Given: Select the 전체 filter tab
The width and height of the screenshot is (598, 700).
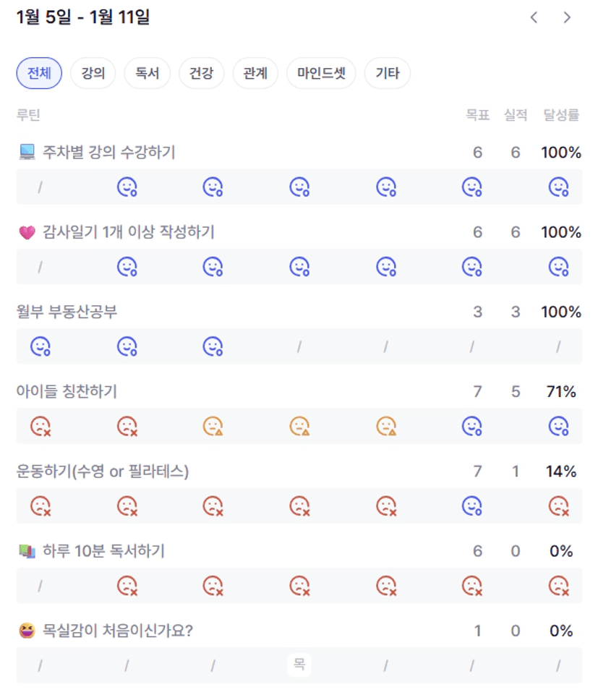Looking at the screenshot, I should pyautogui.click(x=39, y=73).
